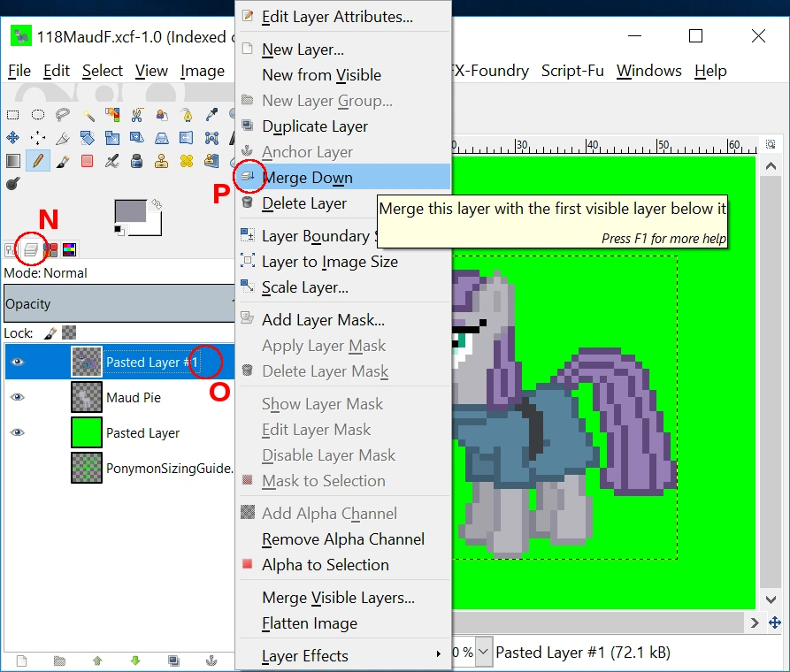The height and width of the screenshot is (672, 790).
Task: Select the Crop tool
Action: coord(63,138)
